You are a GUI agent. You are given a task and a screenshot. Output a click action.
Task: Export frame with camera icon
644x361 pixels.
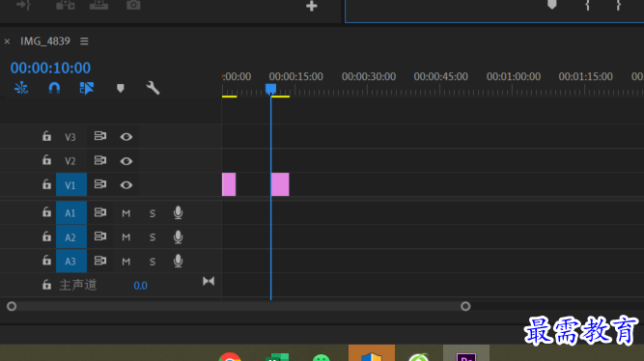133,5
